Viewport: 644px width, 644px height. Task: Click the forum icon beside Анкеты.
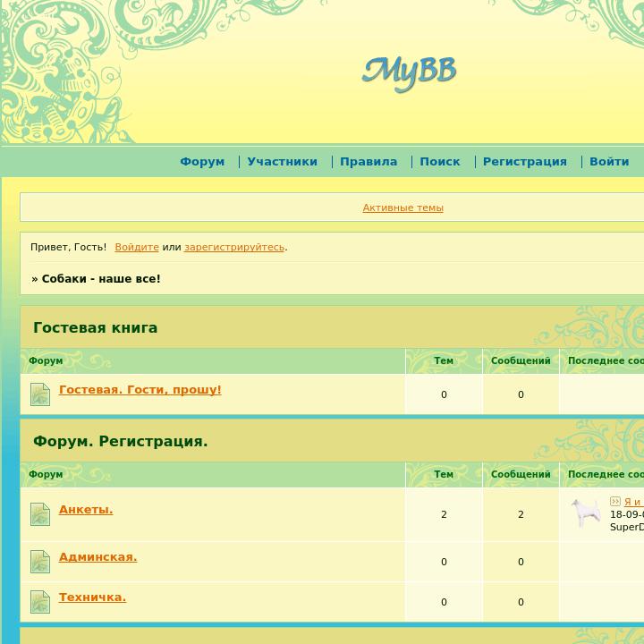click(40, 514)
